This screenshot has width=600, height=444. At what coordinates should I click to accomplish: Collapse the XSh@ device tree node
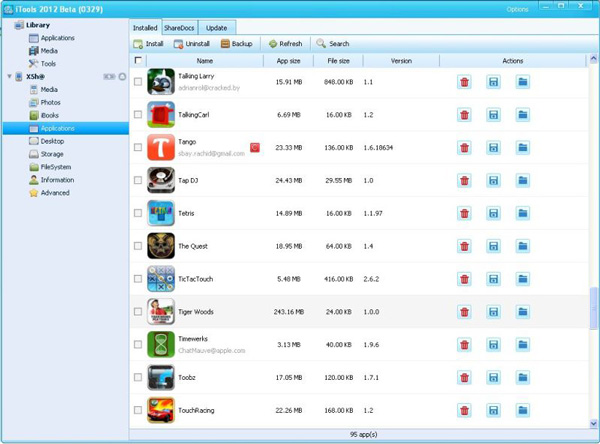click(x=9, y=77)
